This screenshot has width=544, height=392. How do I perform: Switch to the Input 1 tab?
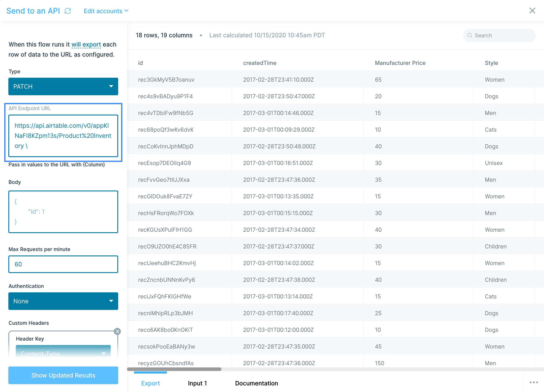pos(197,383)
